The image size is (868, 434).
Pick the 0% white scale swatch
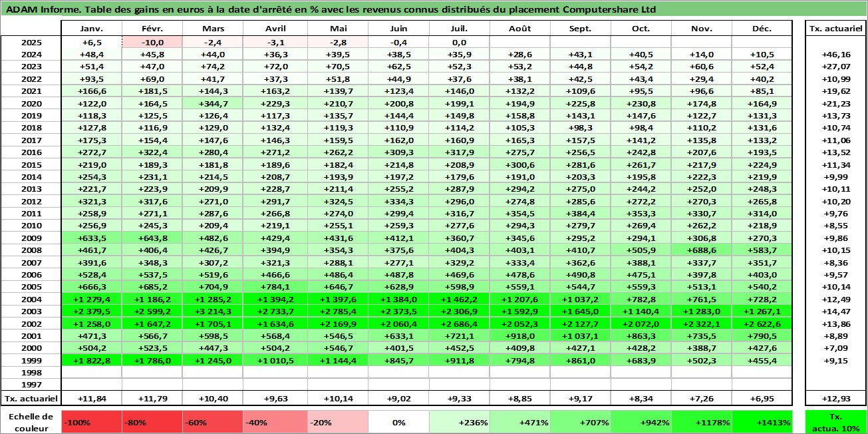tap(399, 422)
